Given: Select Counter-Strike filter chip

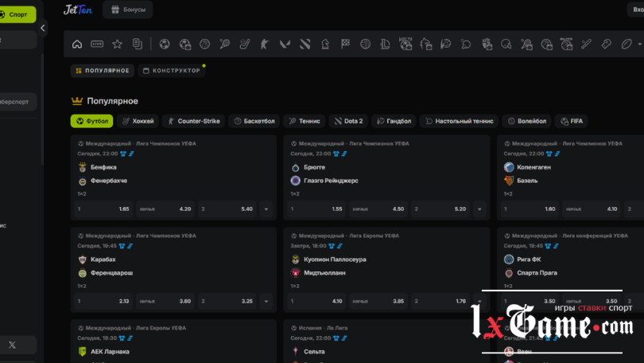Looking at the screenshot, I should [x=193, y=121].
